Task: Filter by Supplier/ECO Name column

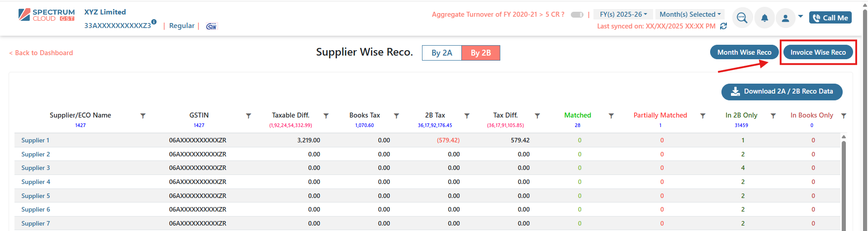Action: [143, 116]
